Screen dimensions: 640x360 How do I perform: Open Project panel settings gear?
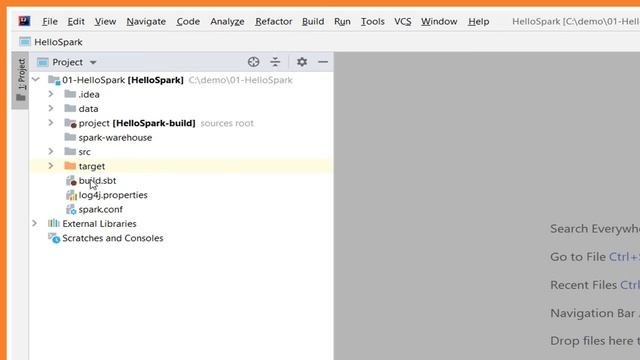coord(302,62)
